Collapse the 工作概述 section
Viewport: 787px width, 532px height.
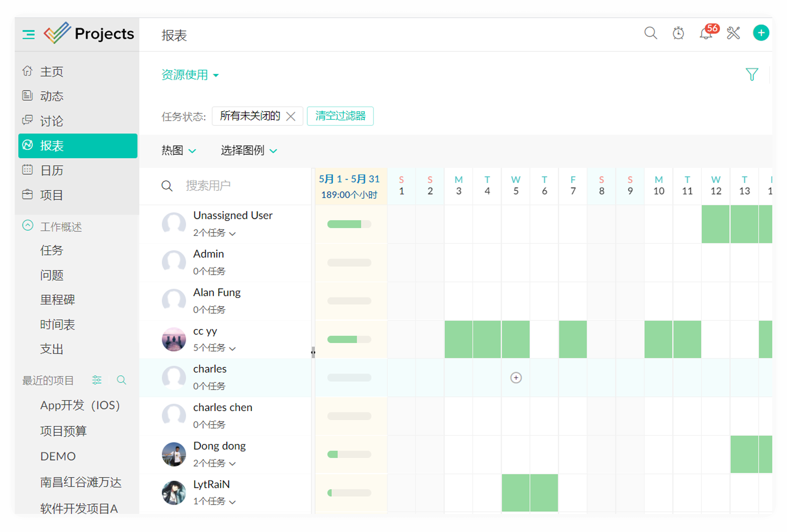coord(28,226)
